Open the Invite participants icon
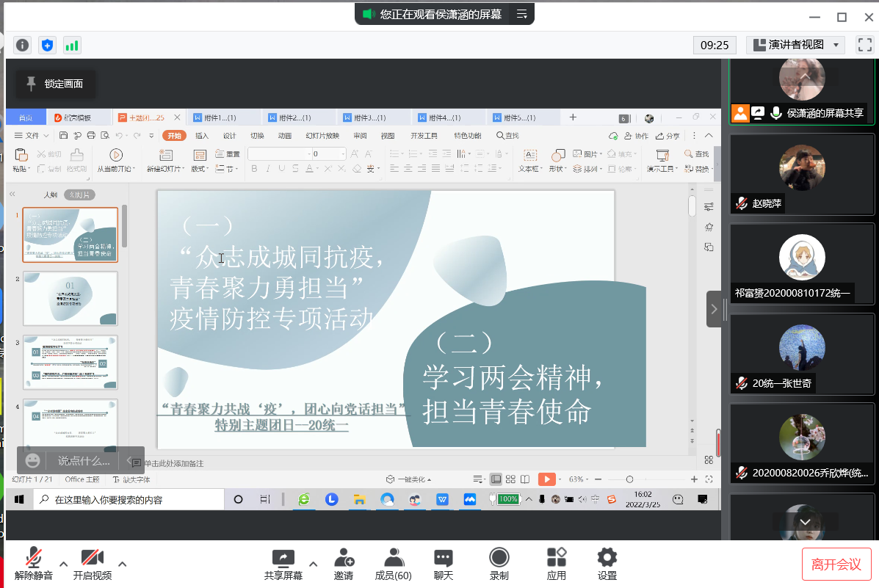 click(x=344, y=564)
